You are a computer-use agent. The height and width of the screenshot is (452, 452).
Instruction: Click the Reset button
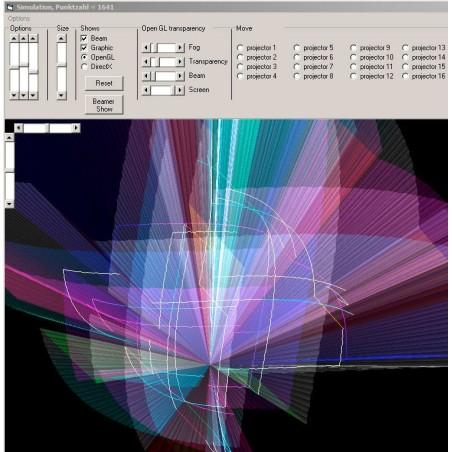[x=104, y=83]
